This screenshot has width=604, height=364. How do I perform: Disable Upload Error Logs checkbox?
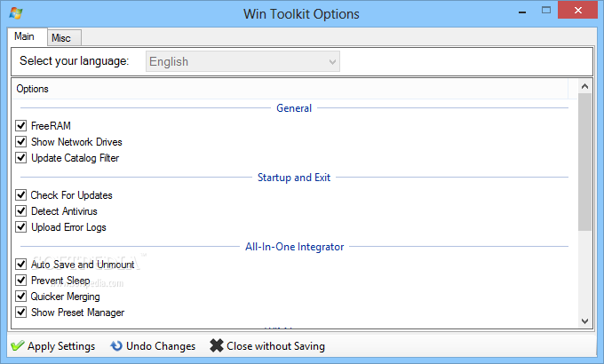pyautogui.click(x=21, y=227)
